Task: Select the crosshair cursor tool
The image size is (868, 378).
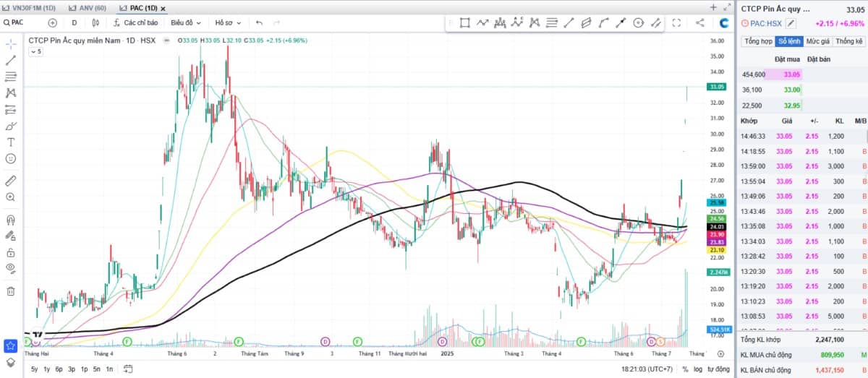Action: point(11,44)
